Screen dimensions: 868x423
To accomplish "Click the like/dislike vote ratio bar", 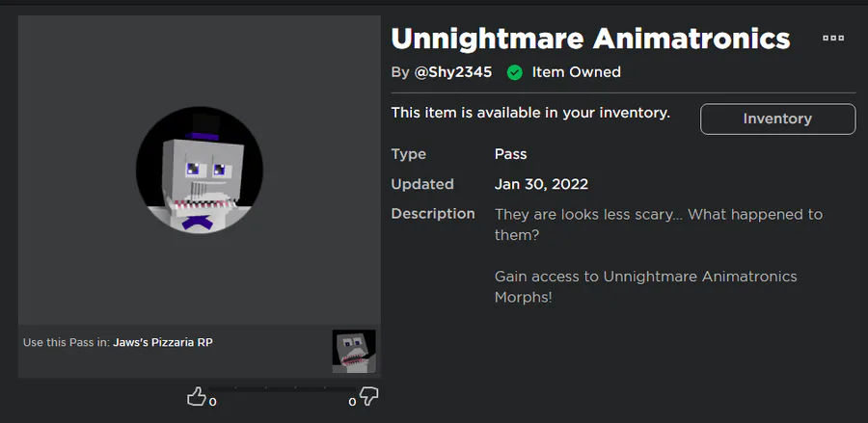I will coord(280,389).
